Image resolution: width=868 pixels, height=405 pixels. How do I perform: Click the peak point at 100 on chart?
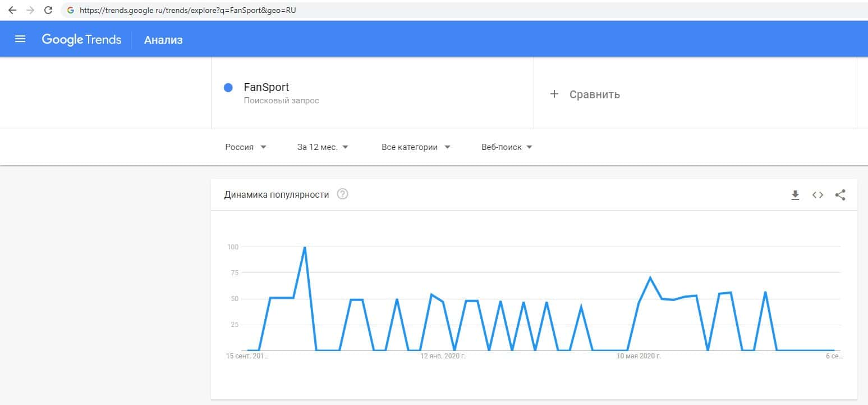pyautogui.click(x=305, y=247)
